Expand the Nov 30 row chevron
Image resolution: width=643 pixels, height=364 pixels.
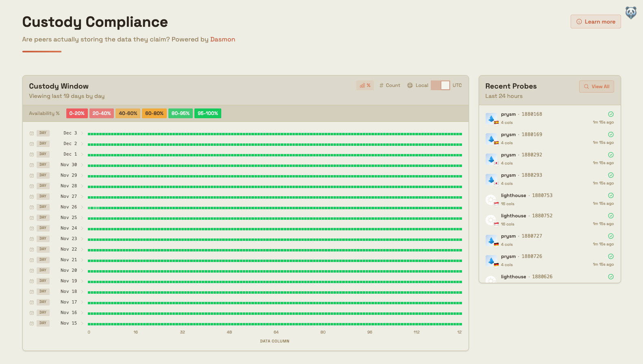[82, 165]
